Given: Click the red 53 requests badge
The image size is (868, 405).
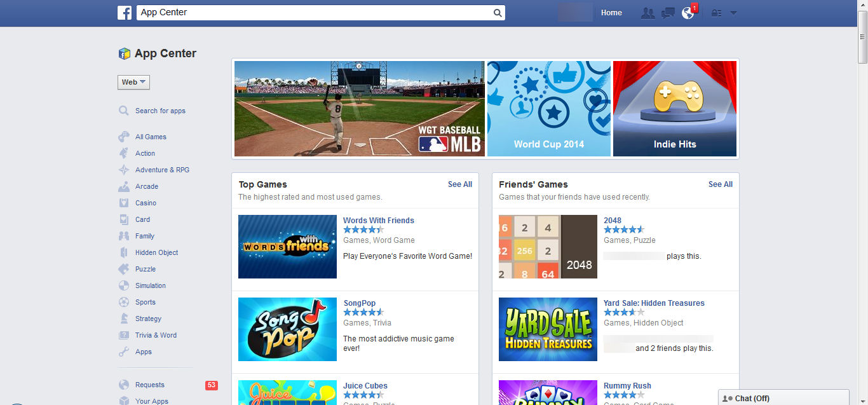Looking at the screenshot, I should click(212, 385).
